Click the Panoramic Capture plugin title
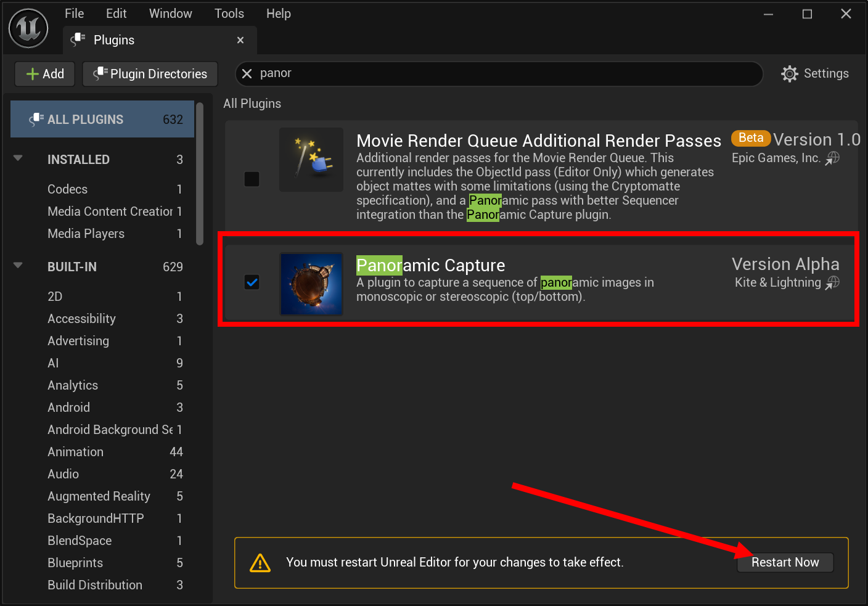The image size is (868, 606). coord(430,266)
